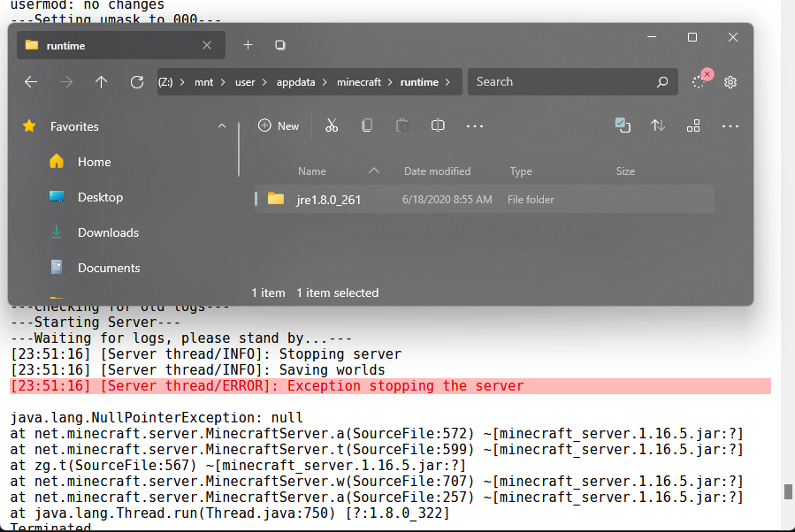
Task: Click the search magnifier icon
Action: [x=662, y=82]
